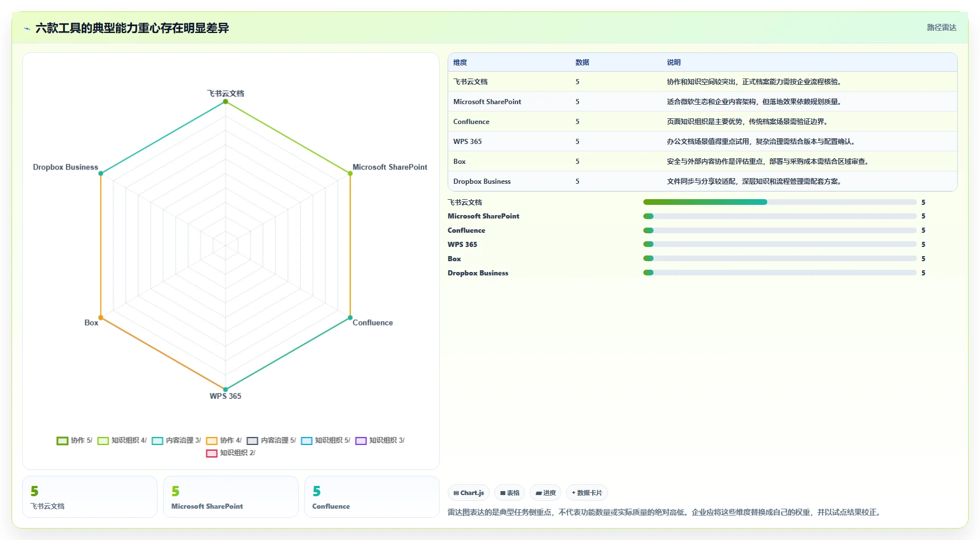The height and width of the screenshot is (540, 980).
Task: Open the Microsoft SharePoint stat card
Action: 231,497
